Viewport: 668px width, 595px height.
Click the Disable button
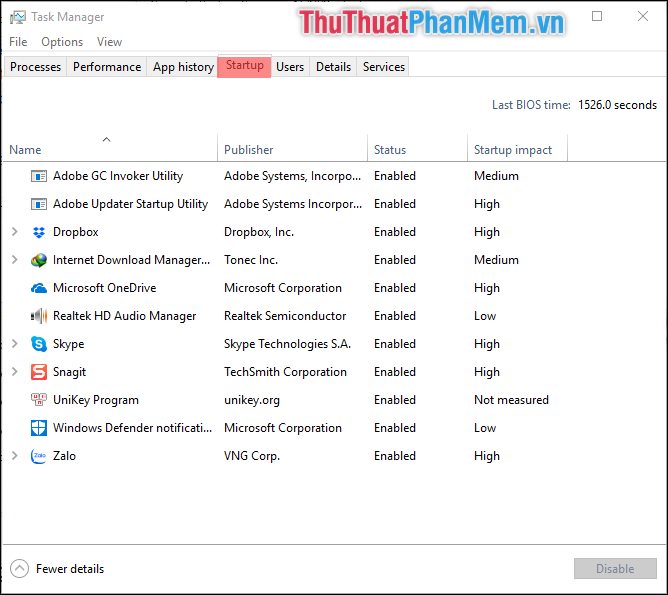[x=615, y=569]
